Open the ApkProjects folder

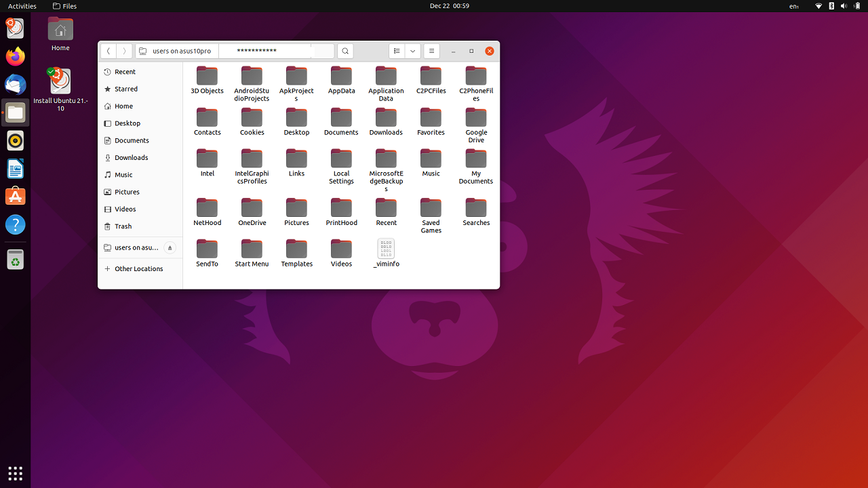pyautogui.click(x=296, y=83)
